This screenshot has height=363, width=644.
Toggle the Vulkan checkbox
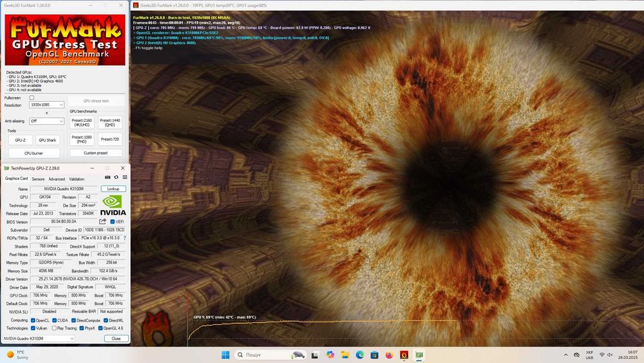click(33, 328)
